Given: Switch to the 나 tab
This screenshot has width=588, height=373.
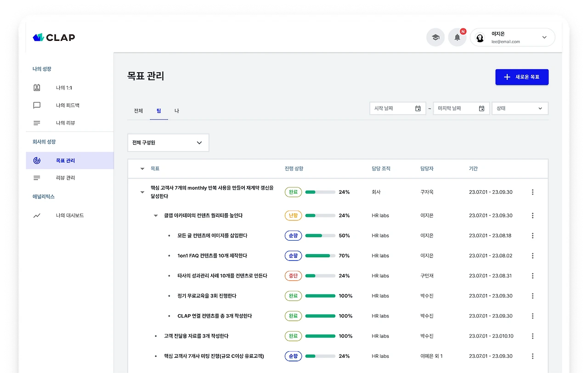Looking at the screenshot, I should tap(177, 111).
